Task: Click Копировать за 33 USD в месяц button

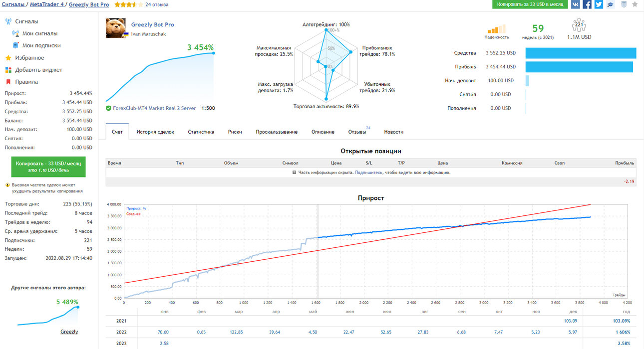Action: click(530, 4)
